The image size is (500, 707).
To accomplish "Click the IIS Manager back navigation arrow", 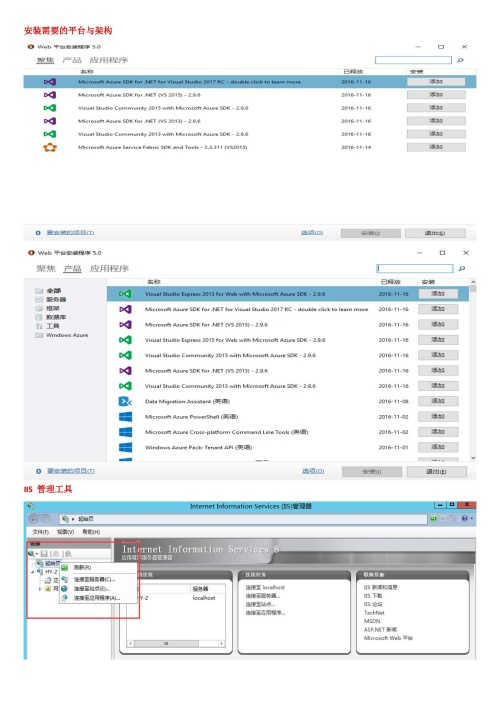I will point(34,519).
